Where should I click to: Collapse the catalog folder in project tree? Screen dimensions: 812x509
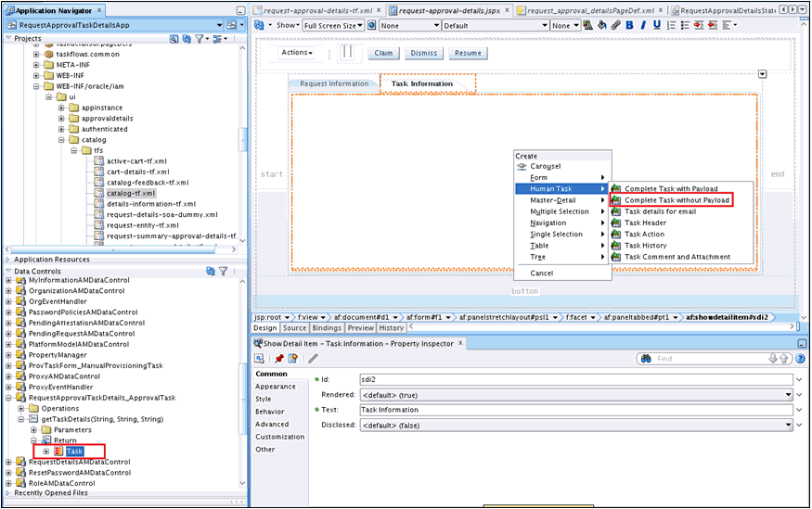coord(61,140)
